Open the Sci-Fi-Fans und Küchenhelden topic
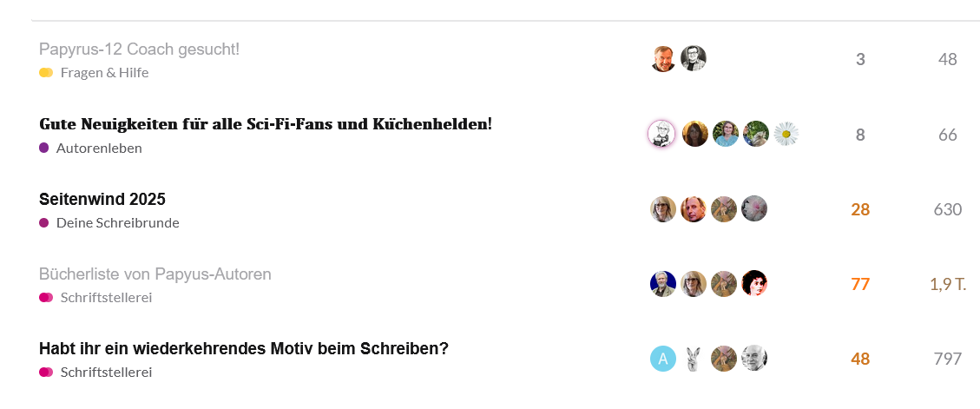 point(266,124)
